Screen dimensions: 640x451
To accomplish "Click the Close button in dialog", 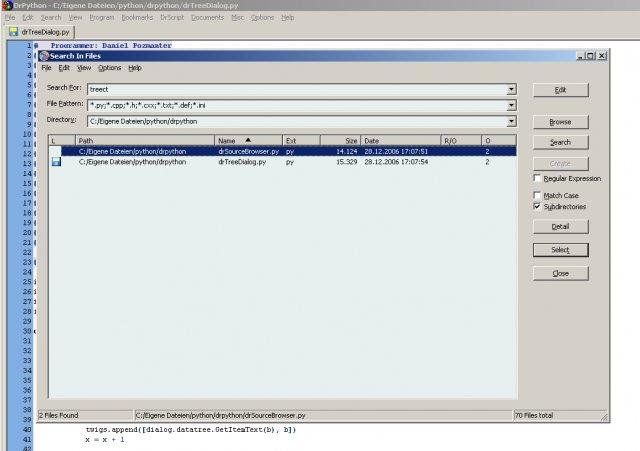I will point(560,273).
